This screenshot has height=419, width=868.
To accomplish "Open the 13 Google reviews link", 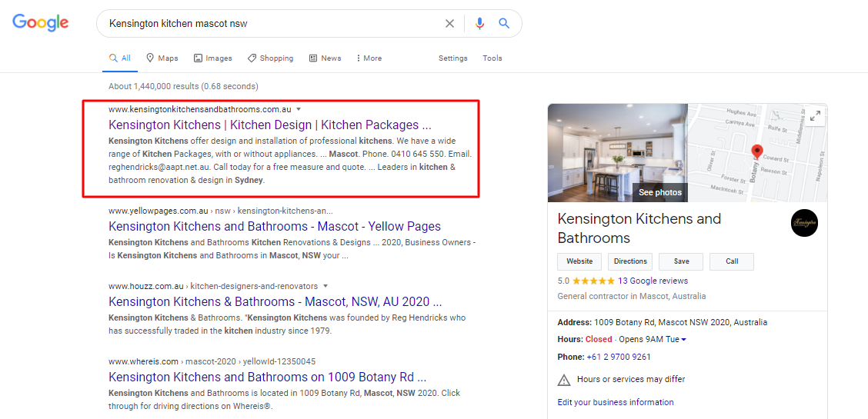I will click(x=653, y=281).
